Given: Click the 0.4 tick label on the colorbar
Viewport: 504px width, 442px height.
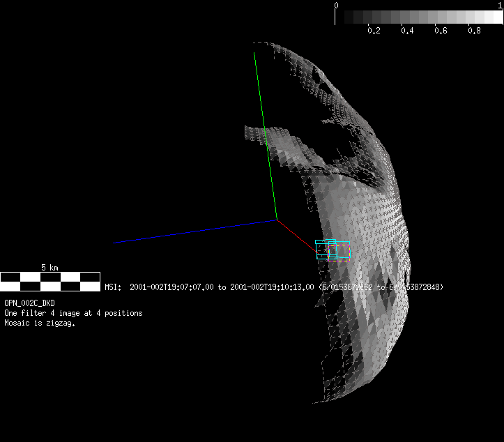Looking at the screenshot, I should [407, 31].
